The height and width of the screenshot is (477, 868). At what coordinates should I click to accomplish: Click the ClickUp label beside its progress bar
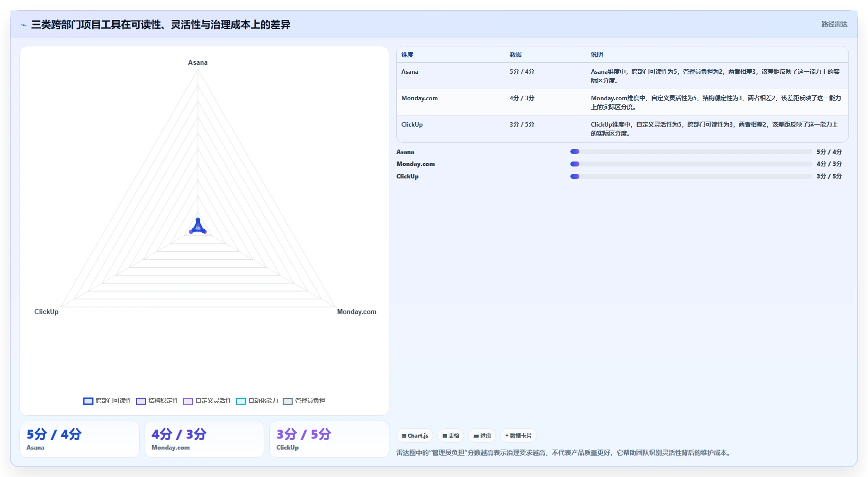tap(407, 176)
